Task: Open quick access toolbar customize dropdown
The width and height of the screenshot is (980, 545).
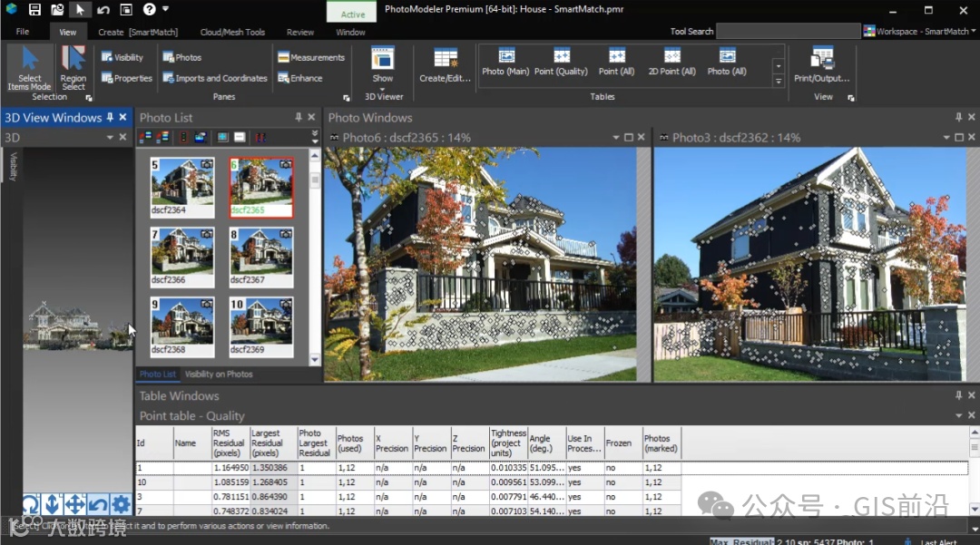Action: coord(166,9)
